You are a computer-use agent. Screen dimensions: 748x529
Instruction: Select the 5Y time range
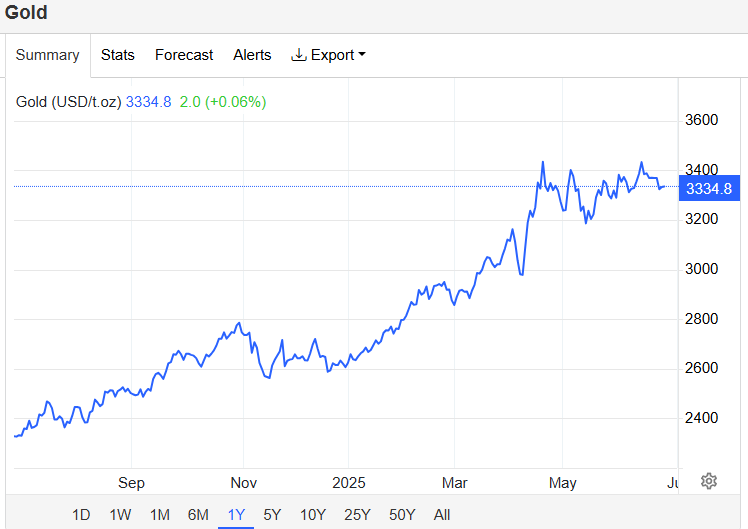272,515
